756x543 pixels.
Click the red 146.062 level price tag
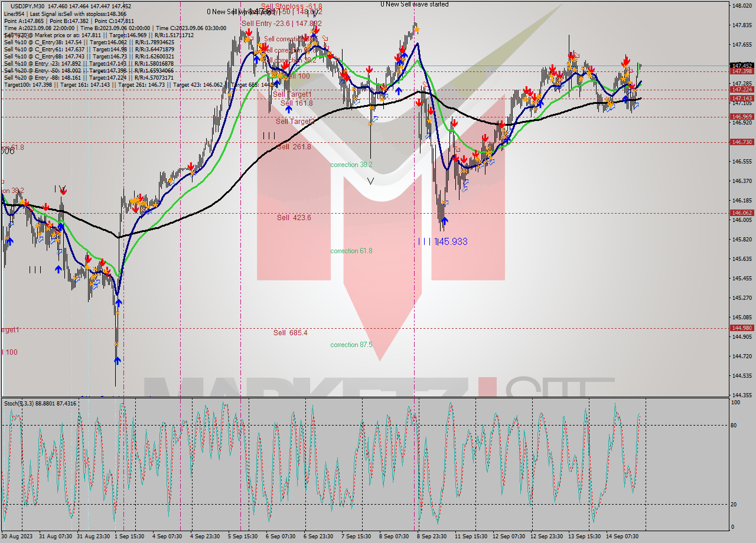[742, 212]
